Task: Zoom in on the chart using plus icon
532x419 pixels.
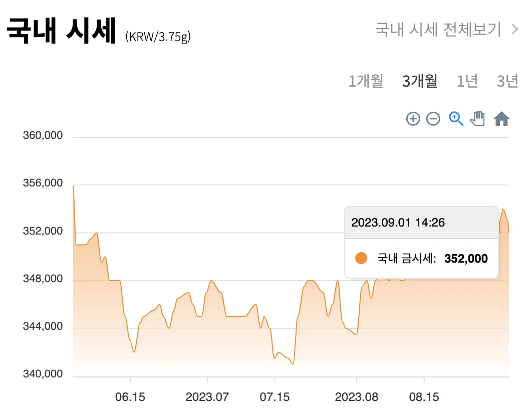Action: tap(413, 119)
